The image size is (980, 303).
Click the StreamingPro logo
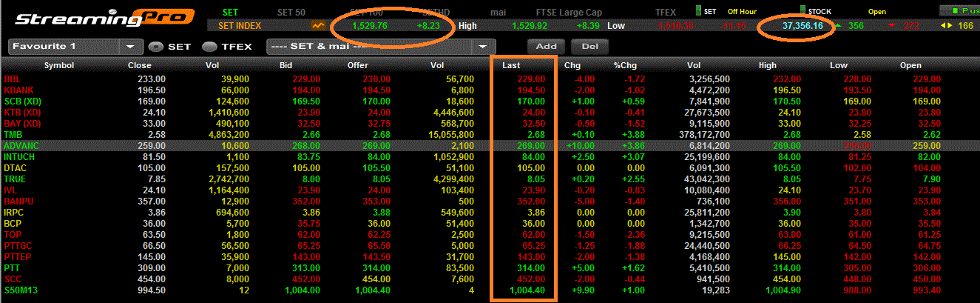coord(105,18)
